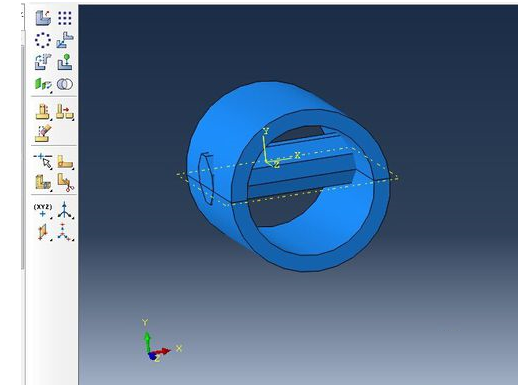The height and width of the screenshot is (385, 518).
Task: Select the Create Datum CSYS dotted triad tool
Action: click(x=65, y=232)
